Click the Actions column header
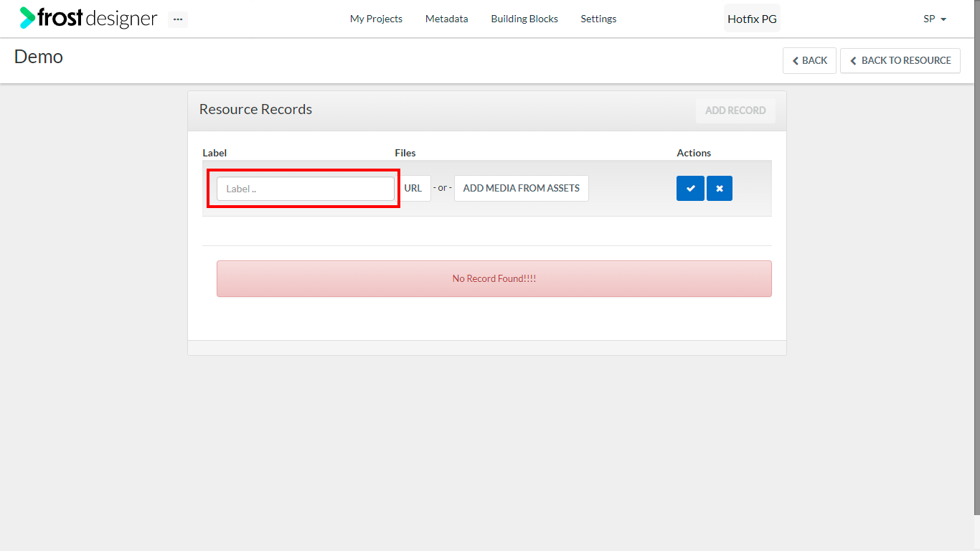This screenshot has width=980, height=551. click(x=694, y=153)
